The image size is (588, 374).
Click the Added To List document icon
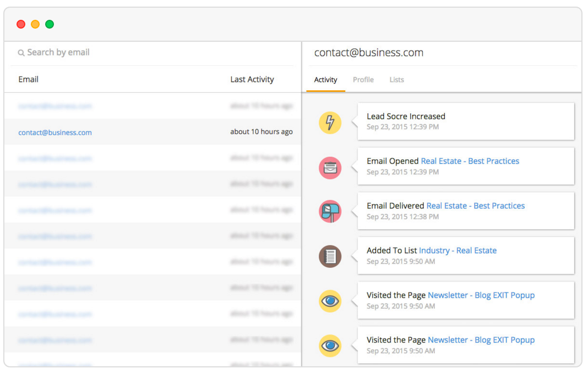pyautogui.click(x=330, y=256)
